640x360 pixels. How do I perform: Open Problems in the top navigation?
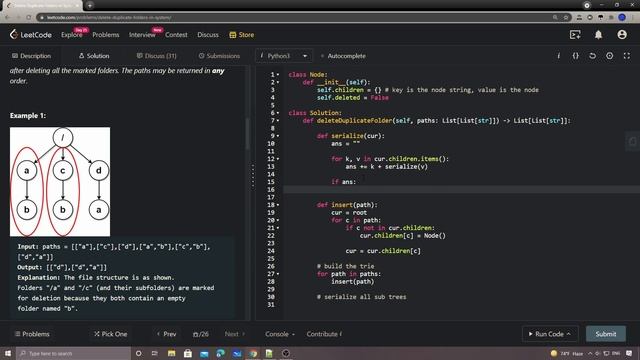[x=106, y=35]
